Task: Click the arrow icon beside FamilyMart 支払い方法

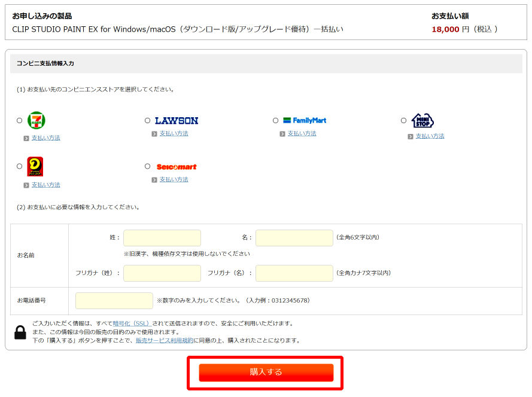Action: (282, 134)
